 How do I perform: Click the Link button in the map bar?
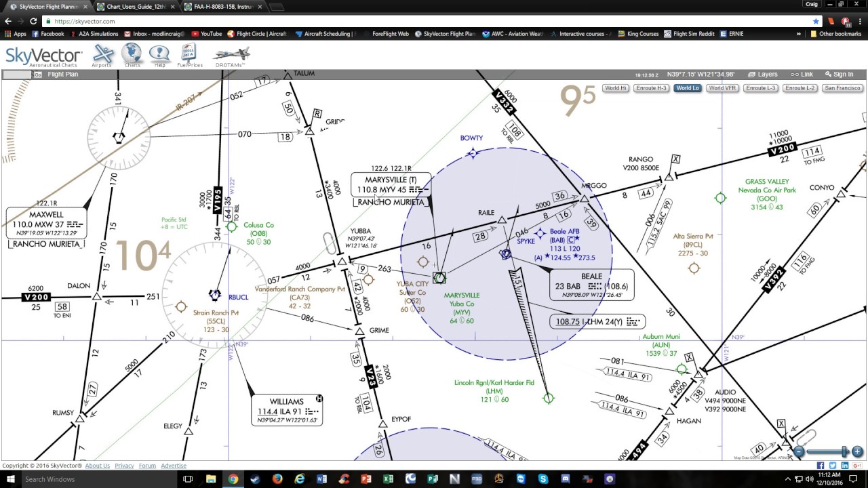click(802, 75)
